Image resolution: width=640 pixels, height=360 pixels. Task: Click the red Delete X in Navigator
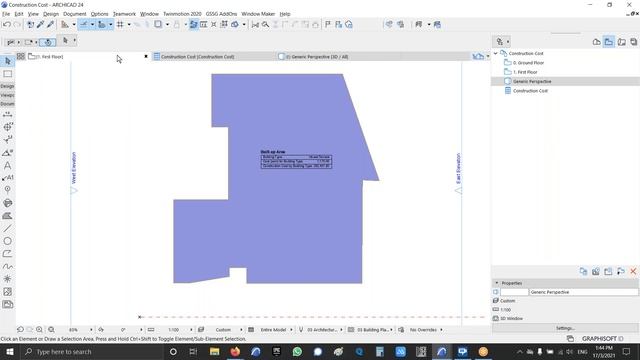point(633,271)
